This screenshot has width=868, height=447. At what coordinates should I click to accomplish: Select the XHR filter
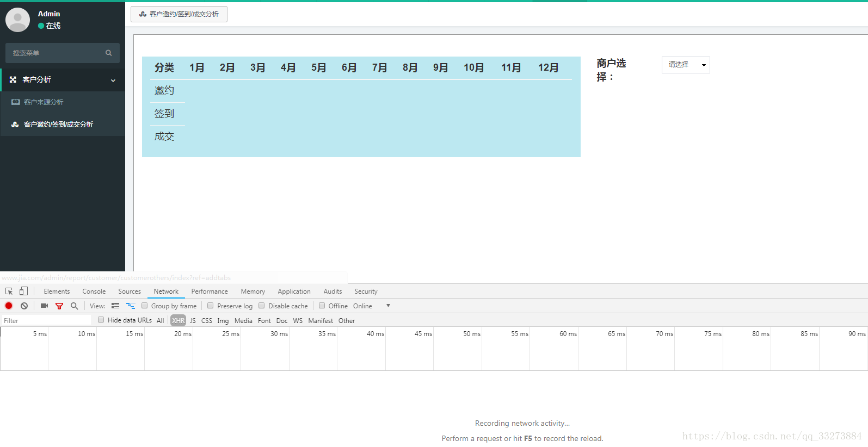(178, 321)
